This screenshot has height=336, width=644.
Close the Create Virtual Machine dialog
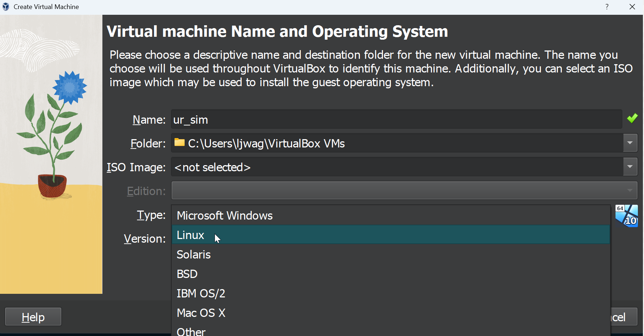[x=632, y=7]
